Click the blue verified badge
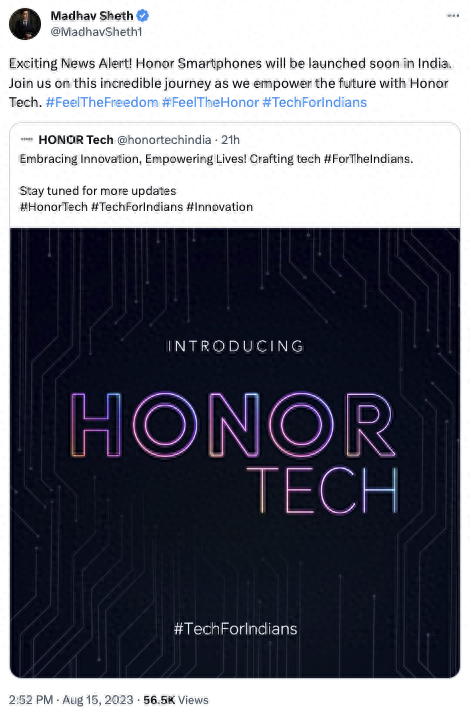 [143, 16]
